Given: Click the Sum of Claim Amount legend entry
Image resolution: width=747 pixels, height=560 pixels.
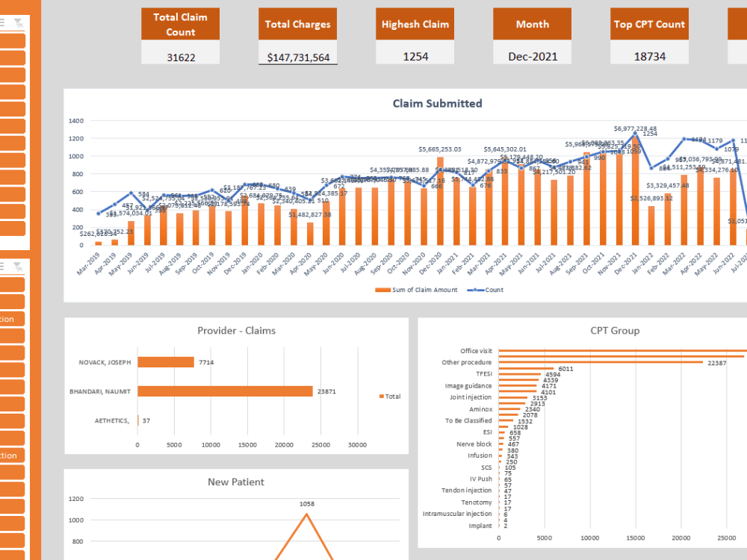Looking at the screenshot, I should pos(416,290).
